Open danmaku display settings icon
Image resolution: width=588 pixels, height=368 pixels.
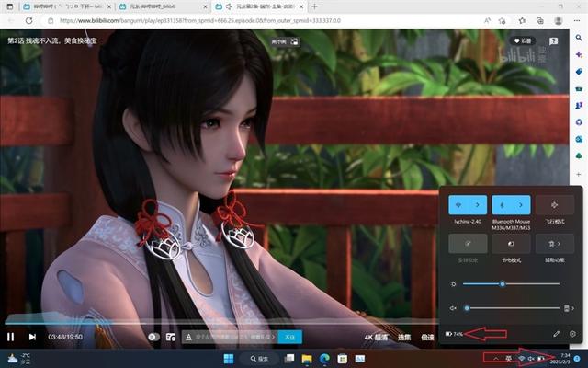tap(171, 337)
